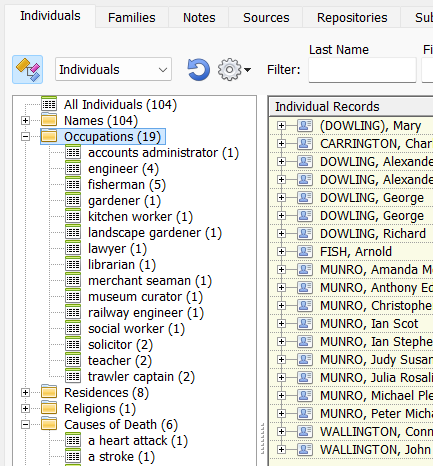This screenshot has width=433, height=466.
Task: Select teacher (2) occupation
Action: tap(120, 361)
